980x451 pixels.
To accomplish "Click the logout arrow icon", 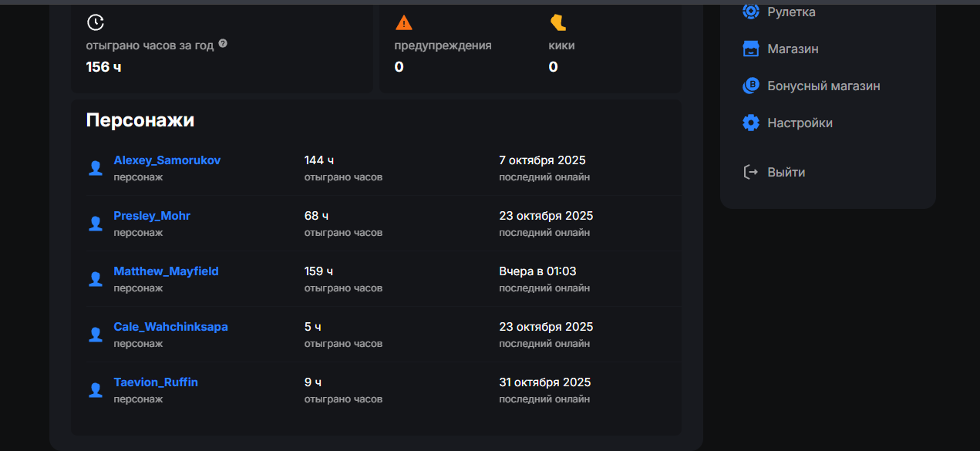I will tap(750, 172).
